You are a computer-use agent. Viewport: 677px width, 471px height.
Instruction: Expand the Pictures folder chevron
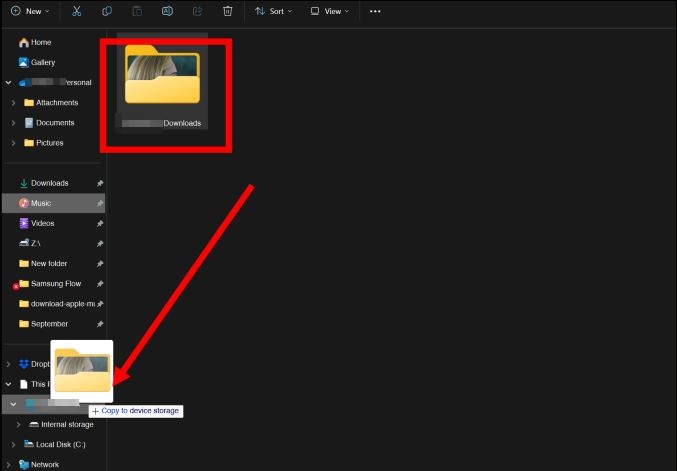13,143
